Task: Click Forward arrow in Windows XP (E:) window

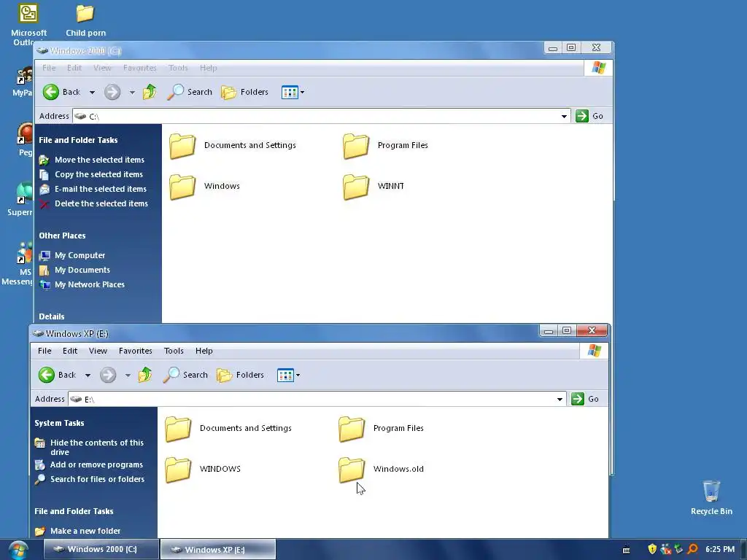Action: click(x=108, y=375)
